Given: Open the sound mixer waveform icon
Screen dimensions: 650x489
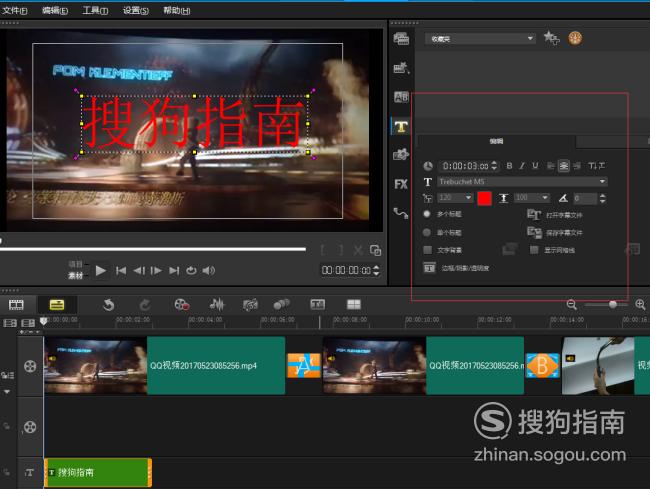Looking at the screenshot, I should click(217, 305).
